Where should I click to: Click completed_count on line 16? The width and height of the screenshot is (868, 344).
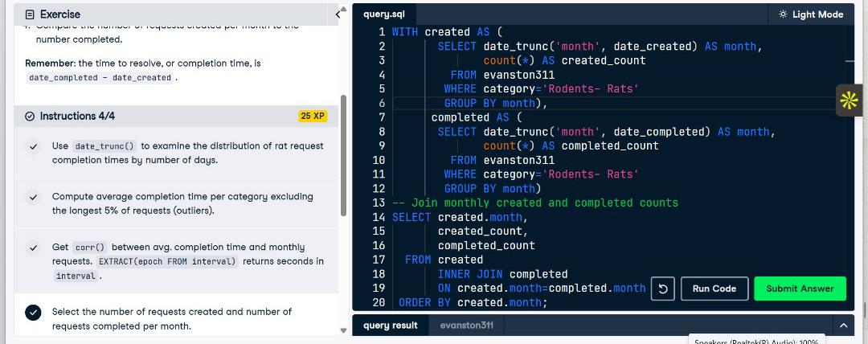[486, 245]
